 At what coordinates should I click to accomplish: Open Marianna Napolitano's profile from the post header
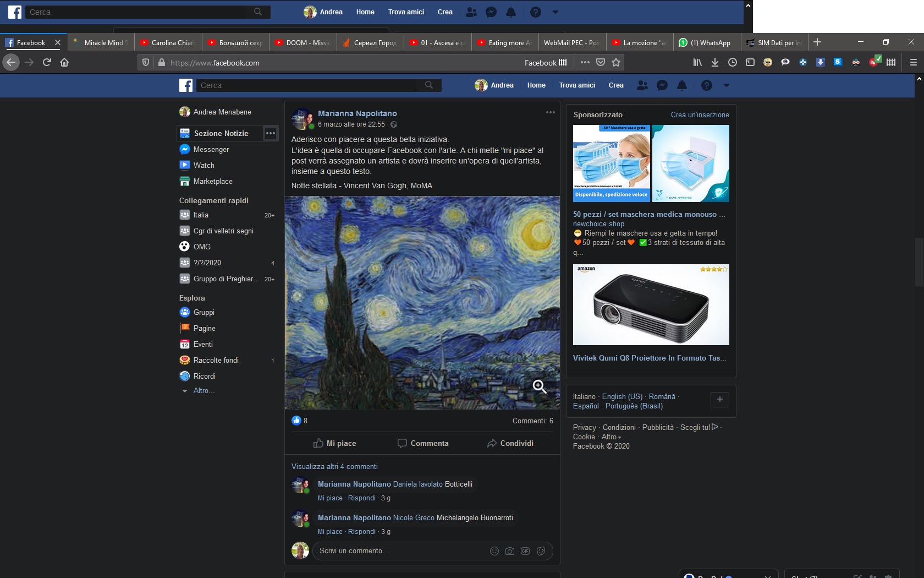pos(357,113)
